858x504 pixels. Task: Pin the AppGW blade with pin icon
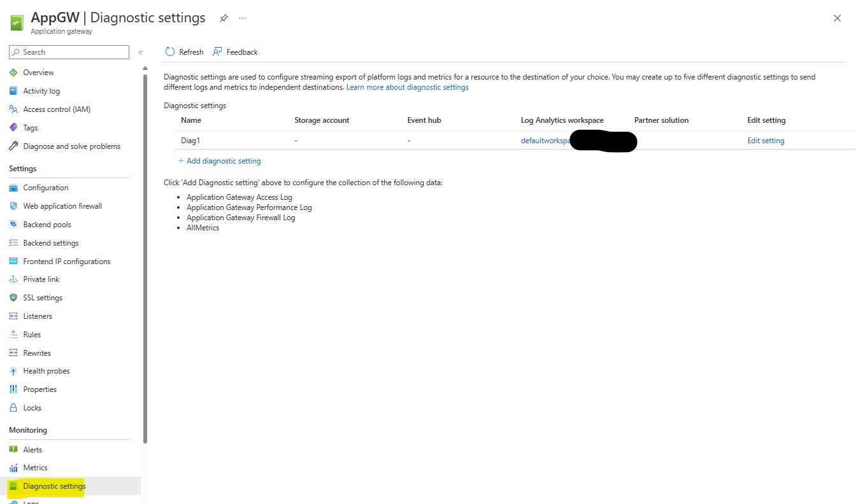(224, 18)
